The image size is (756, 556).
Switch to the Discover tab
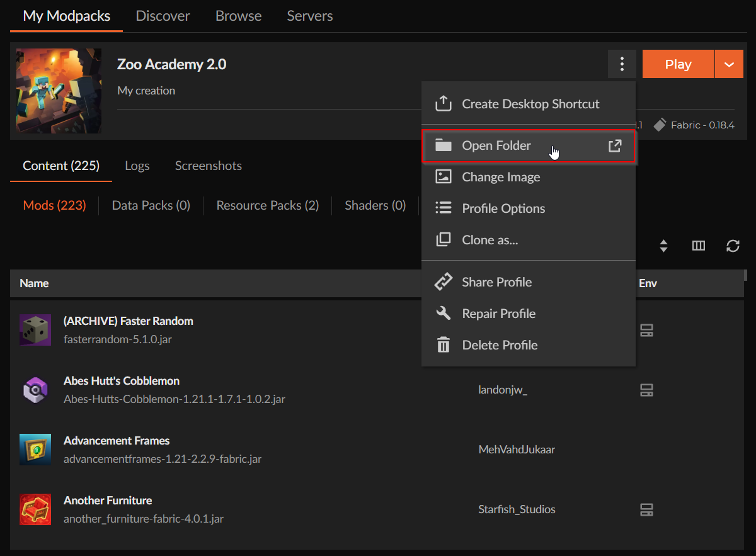point(163,16)
